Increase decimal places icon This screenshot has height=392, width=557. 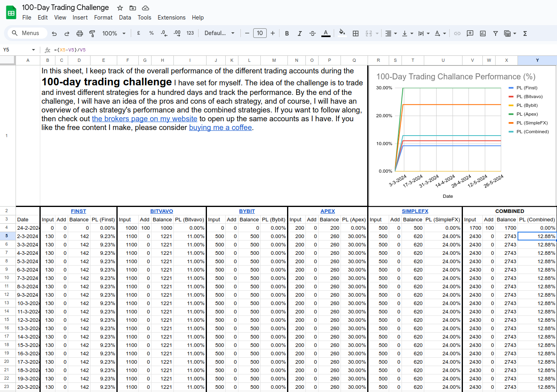(177, 33)
